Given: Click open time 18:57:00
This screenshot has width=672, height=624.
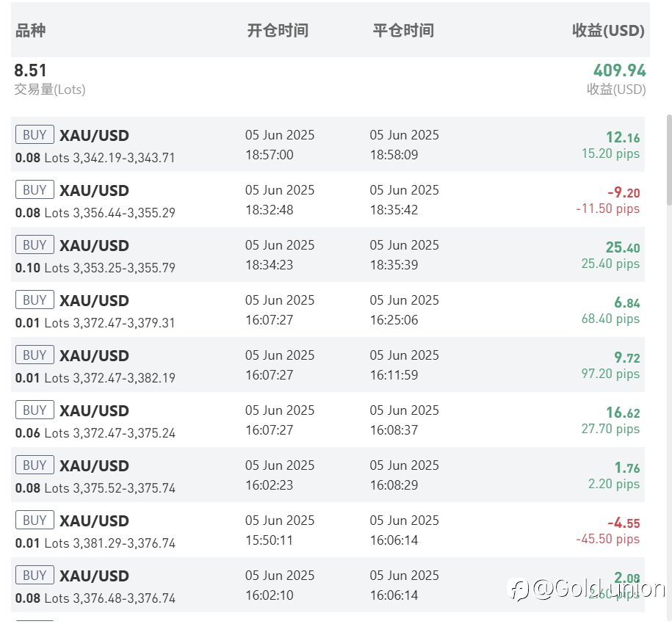Looking at the screenshot, I should (x=269, y=155).
